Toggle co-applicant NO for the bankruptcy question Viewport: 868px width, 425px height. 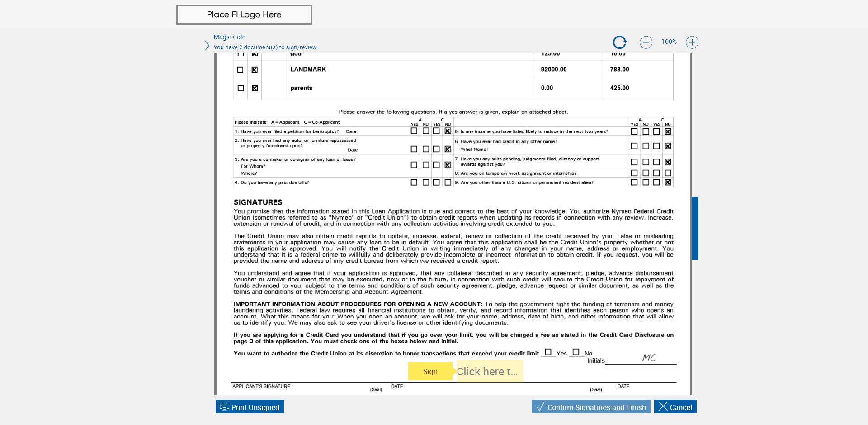click(x=448, y=131)
